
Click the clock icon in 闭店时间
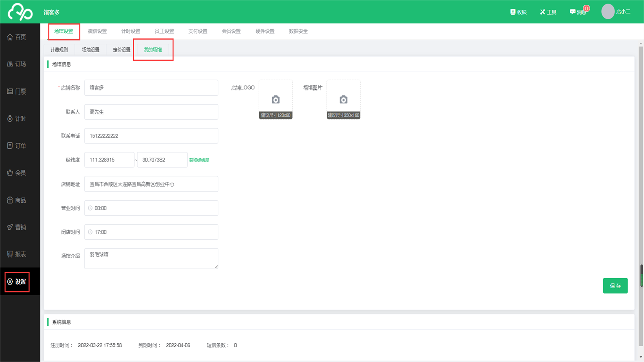pyautogui.click(x=90, y=232)
